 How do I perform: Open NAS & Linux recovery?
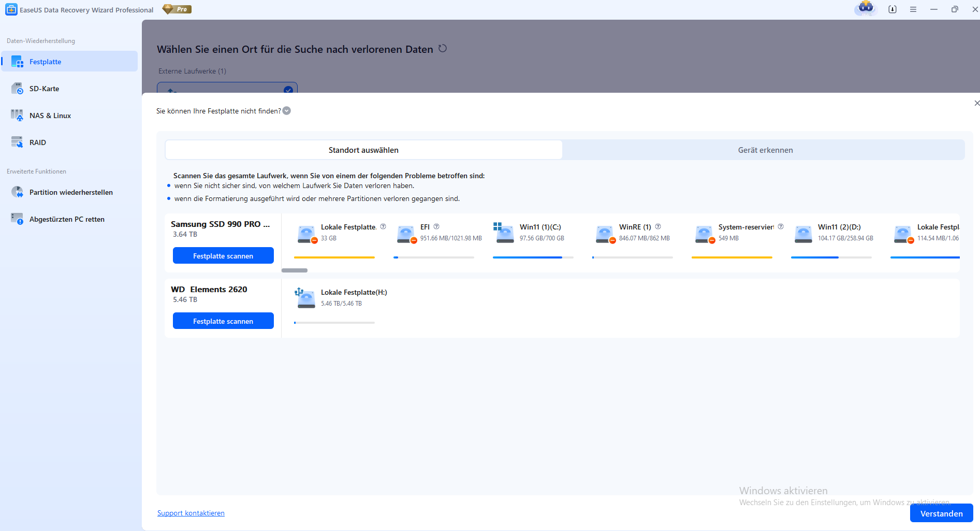[69, 116]
